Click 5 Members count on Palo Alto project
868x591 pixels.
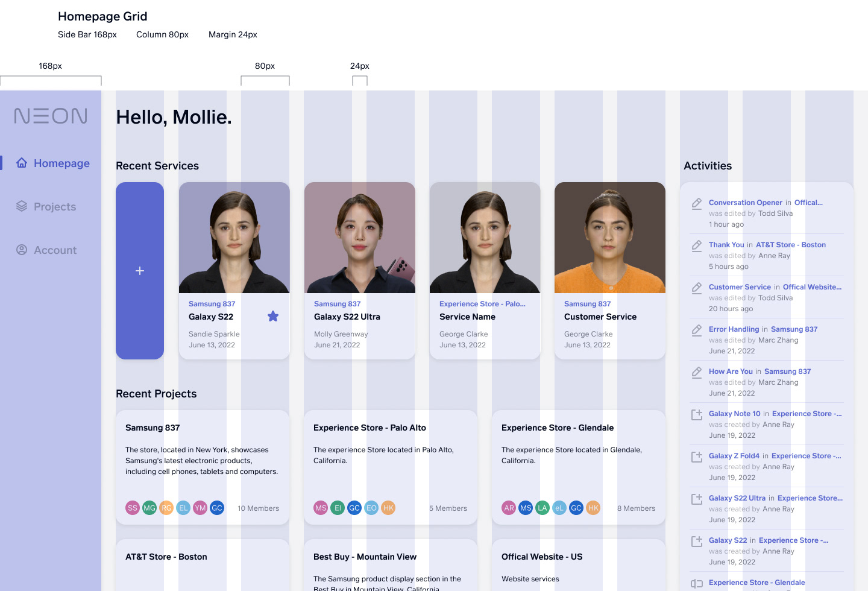(x=448, y=508)
